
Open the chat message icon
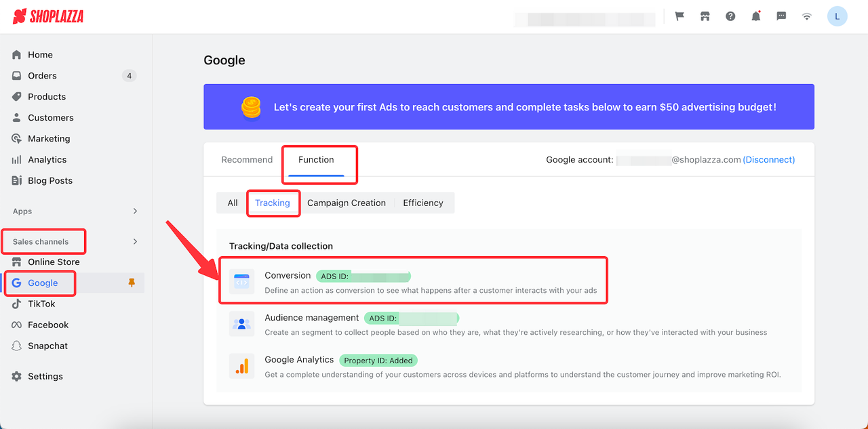[781, 16]
